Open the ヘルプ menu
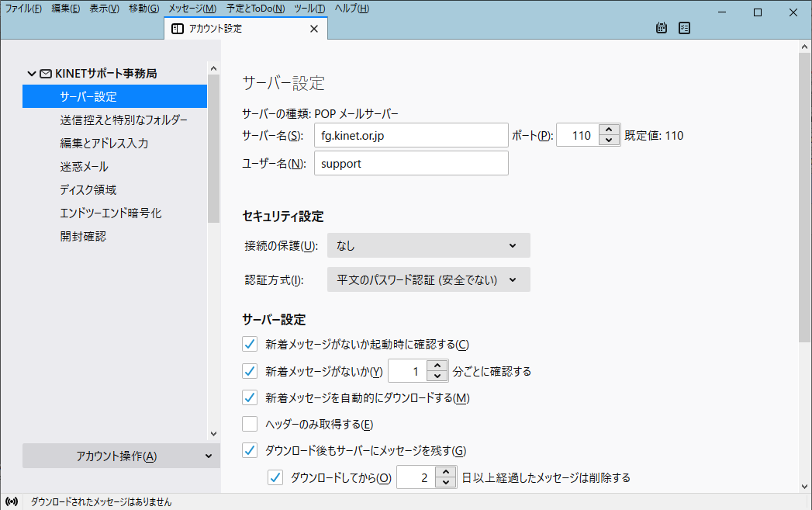 tap(351, 9)
